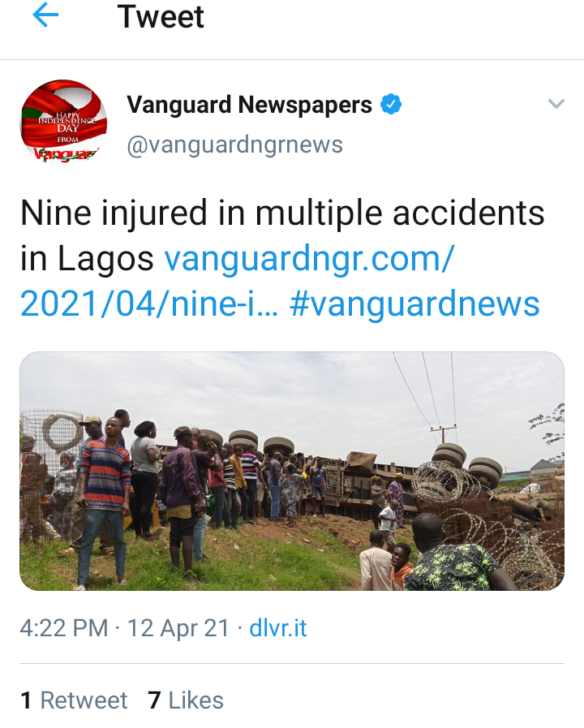Click the 4:22 PM timestamp
Screen dimensions: 584x728
[x=64, y=628]
